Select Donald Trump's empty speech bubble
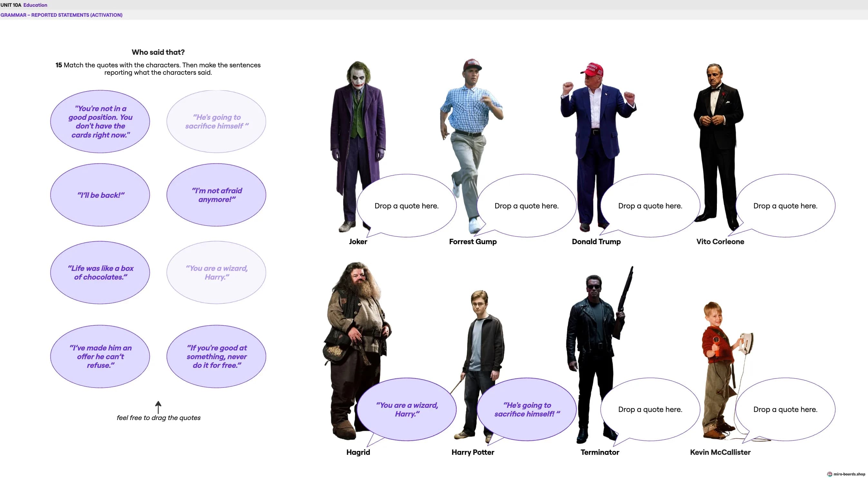 pyautogui.click(x=650, y=206)
